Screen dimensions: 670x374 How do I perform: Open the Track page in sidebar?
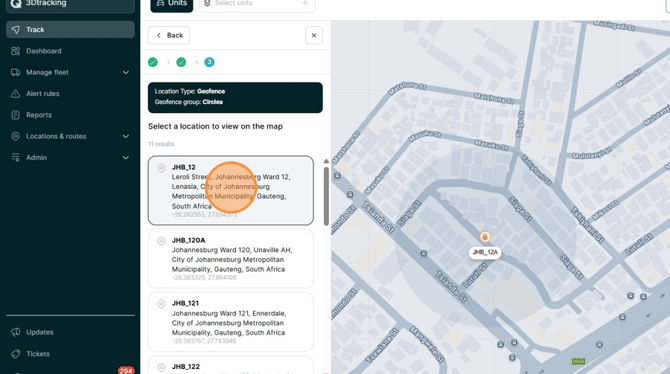[x=70, y=29]
